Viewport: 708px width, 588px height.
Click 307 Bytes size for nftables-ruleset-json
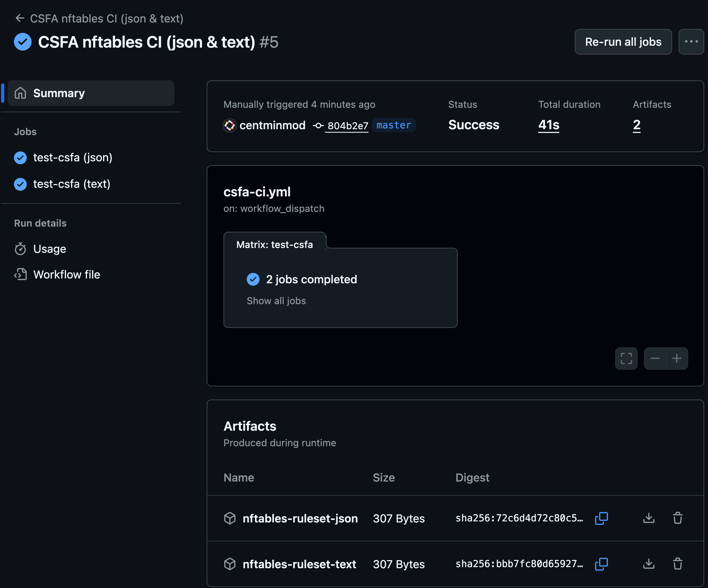click(399, 518)
